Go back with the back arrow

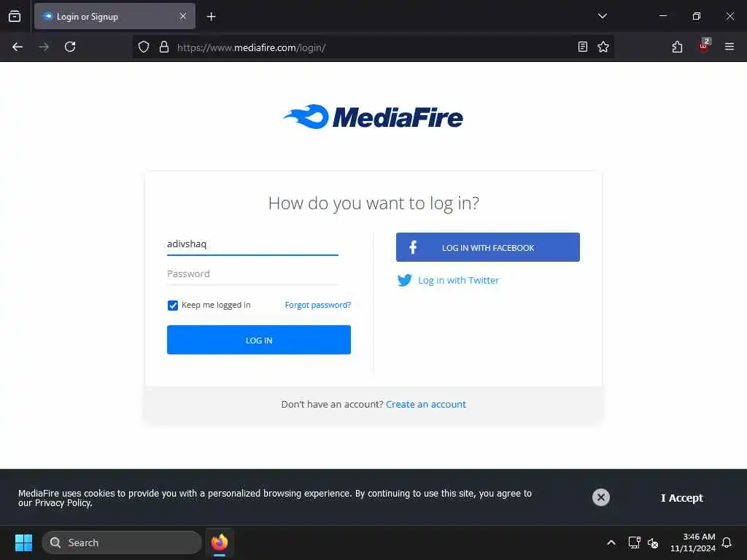tap(18, 47)
